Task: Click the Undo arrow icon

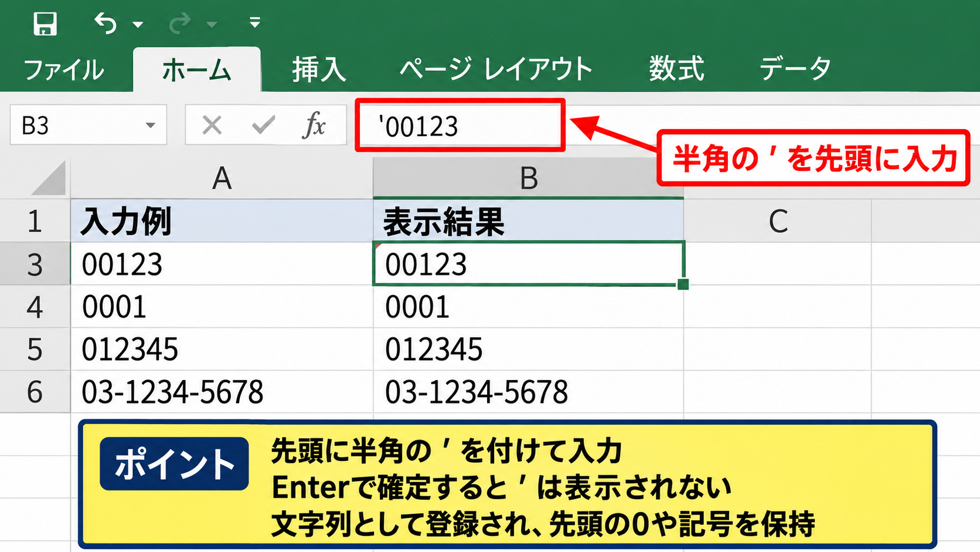Action: [106, 23]
